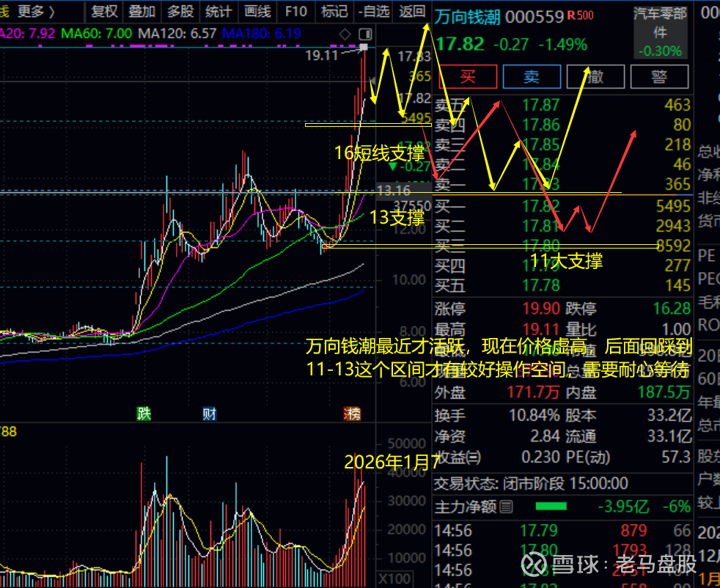Click the 涨停 19.90 limit-up value
This screenshot has height=588, width=720.
(x=541, y=308)
